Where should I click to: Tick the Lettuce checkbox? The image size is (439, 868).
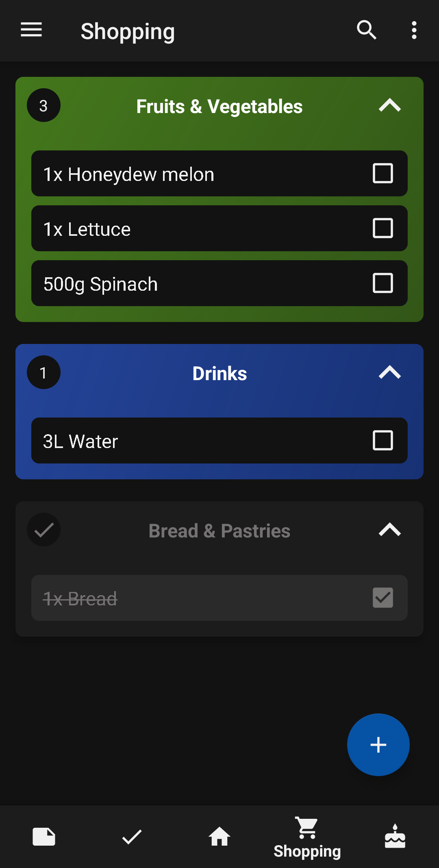coord(382,228)
